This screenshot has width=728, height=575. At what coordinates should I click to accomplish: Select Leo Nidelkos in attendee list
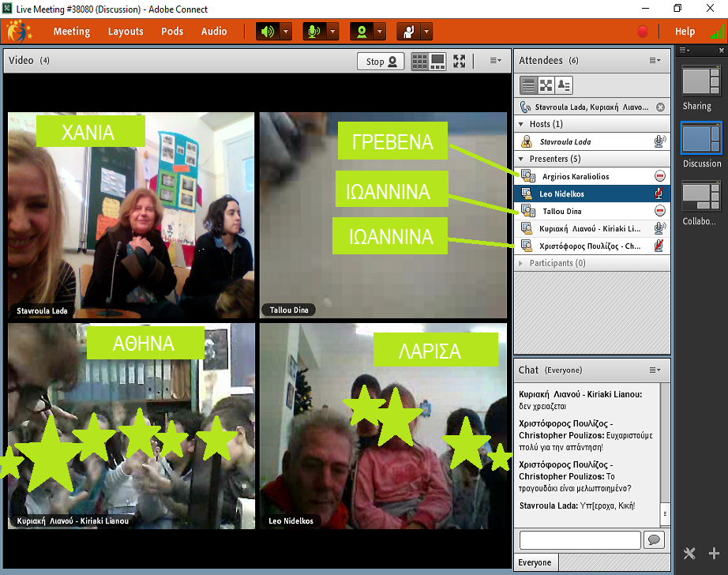point(592,194)
